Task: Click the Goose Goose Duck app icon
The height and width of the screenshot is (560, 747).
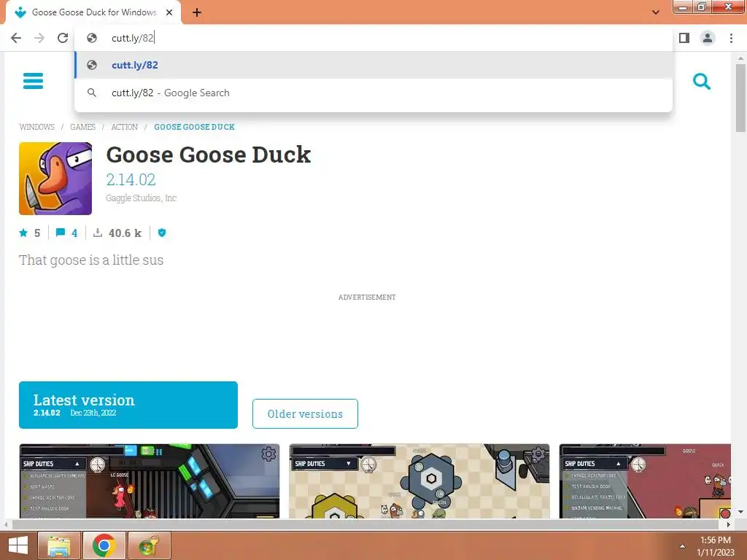Action: coord(55,179)
